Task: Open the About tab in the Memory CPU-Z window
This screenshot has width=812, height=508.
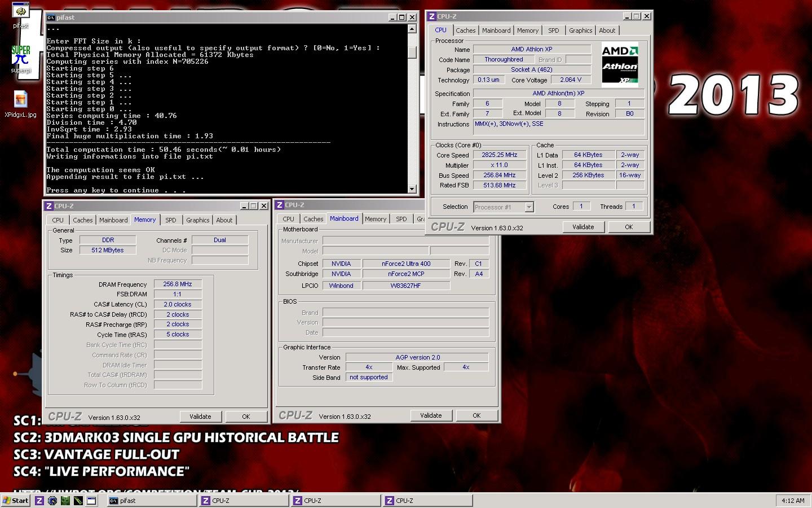Action: (x=224, y=220)
